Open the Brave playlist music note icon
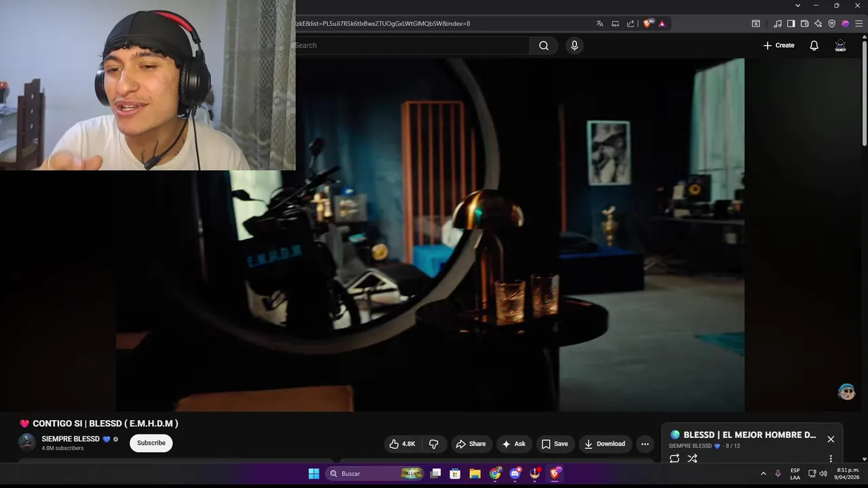Screen dimensions: 868x488 tap(778, 23)
